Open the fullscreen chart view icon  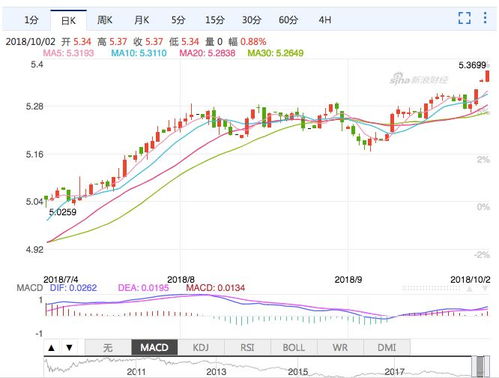(464, 18)
